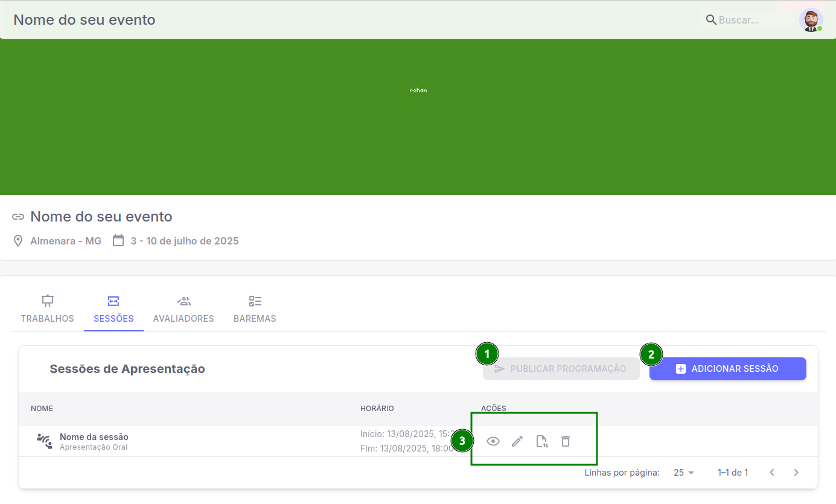Screen dimensions: 836x504
Task: Switch to the Trabalhos tab
Action: click(47, 310)
